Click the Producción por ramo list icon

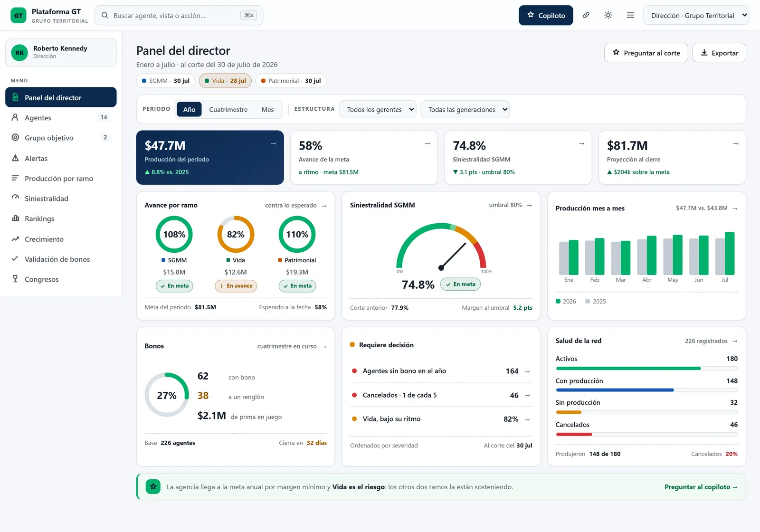[x=15, y=178]
